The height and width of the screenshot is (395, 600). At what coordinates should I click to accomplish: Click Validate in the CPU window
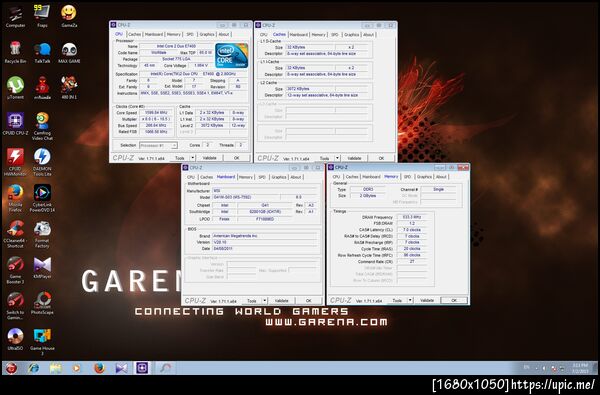(x=209, y=158)
